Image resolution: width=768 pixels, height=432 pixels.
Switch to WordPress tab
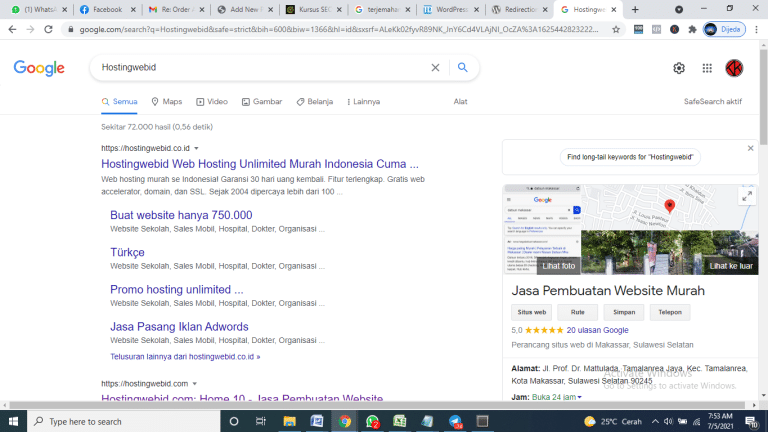tap(452, 9)
